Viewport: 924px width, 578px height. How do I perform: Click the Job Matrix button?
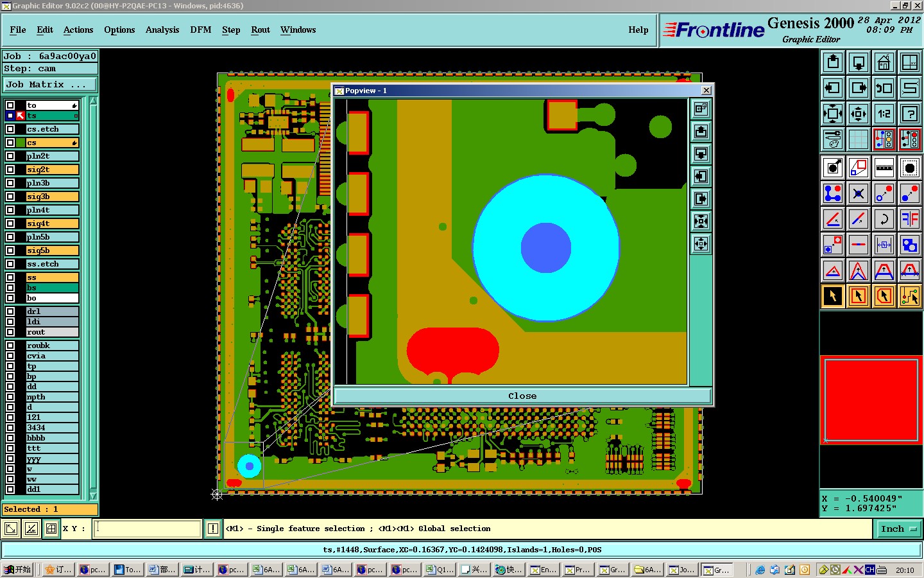(x=49, y=85)
